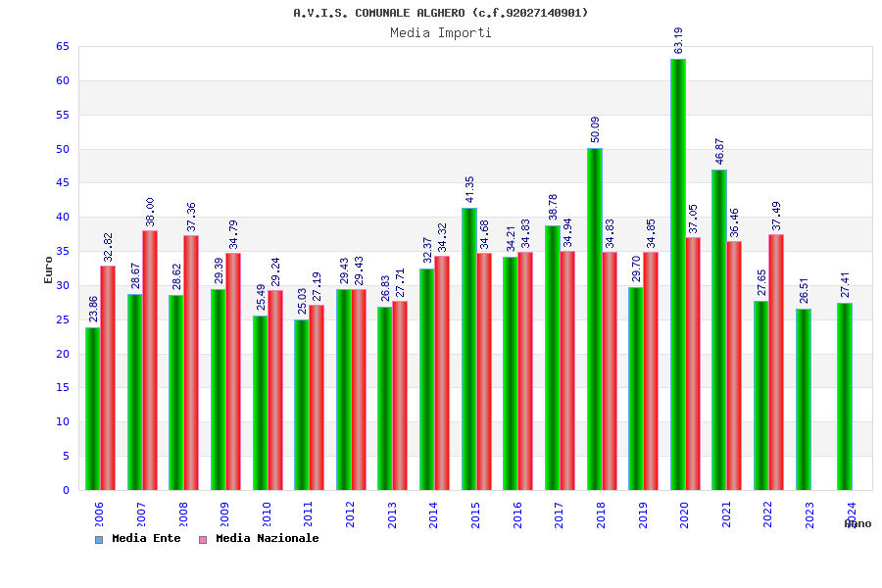This screenshot has width=882, height=588.
Task: Click the 2010 green bar labeled 25.49
Action: [x=261, y=403]
